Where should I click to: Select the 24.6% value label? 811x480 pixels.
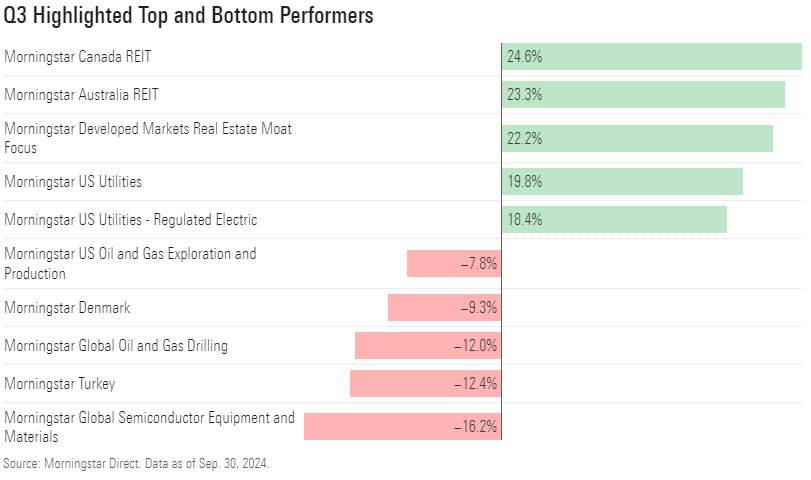pos(524,57)
